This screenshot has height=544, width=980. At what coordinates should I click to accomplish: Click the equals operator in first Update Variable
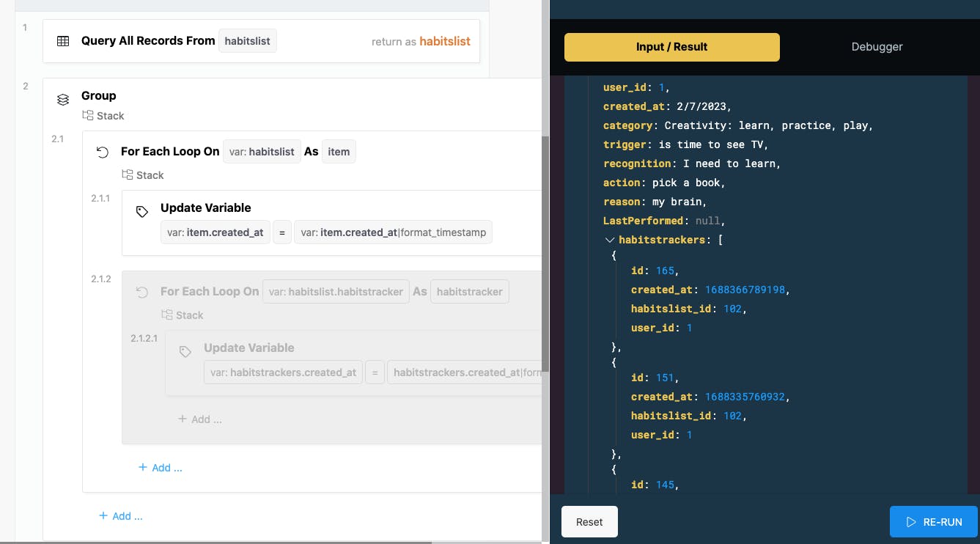coord(281,232)
